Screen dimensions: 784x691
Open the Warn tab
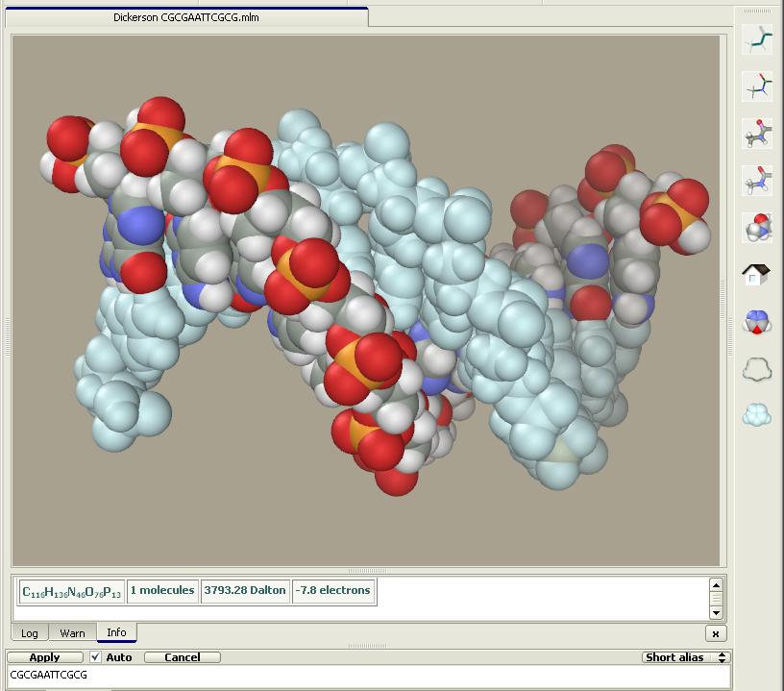point(72,633)
